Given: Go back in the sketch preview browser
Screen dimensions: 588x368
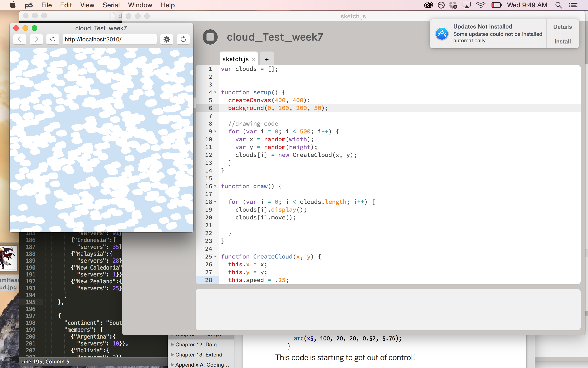Looking at the screenshot, I should (x=20, y=39).
